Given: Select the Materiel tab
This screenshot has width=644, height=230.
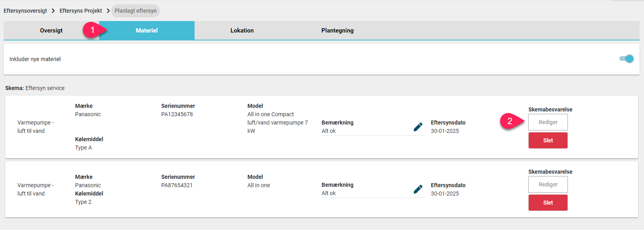Looking at the screenshot, I should pos(147,31).
